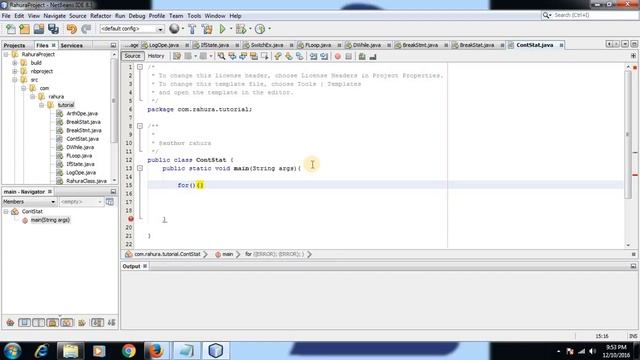Click the Shift Line Right editor icon
This screenshot has width=640, height=360.
click(324, 56)
